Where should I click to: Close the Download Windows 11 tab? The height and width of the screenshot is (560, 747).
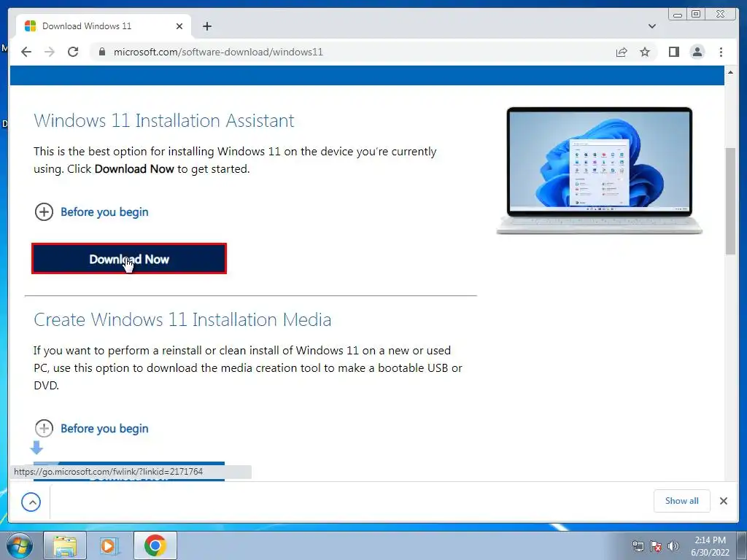pyautogui.click(x=179, y=26)
